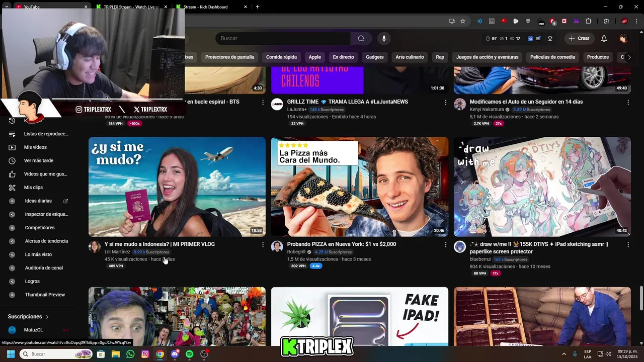Screen dimensions: 644x362
Task: Open Competidores in sidebar
Action: coord(38,228)
